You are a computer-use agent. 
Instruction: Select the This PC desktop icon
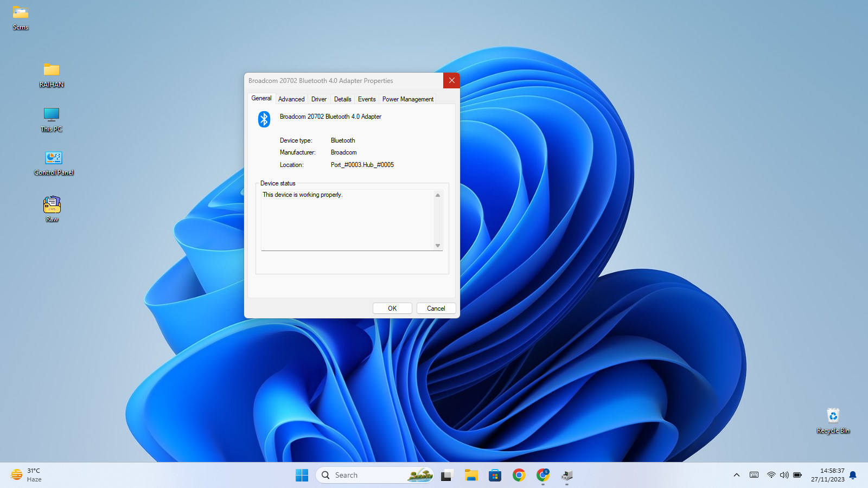(x=52, y=115)
